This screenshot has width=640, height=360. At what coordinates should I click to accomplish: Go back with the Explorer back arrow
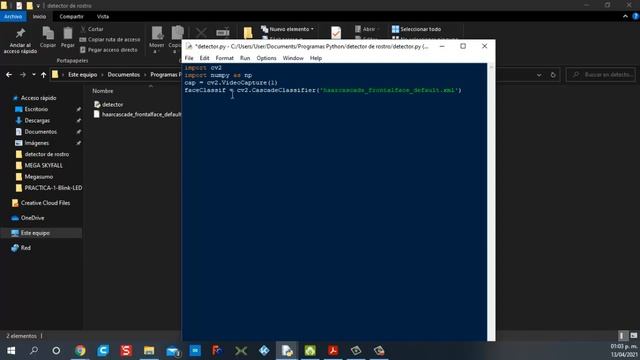9,75
